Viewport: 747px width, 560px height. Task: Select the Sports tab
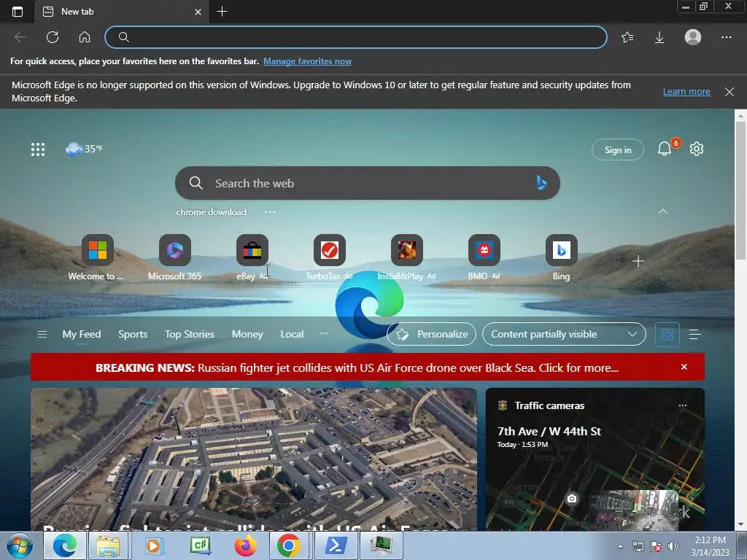133,334
